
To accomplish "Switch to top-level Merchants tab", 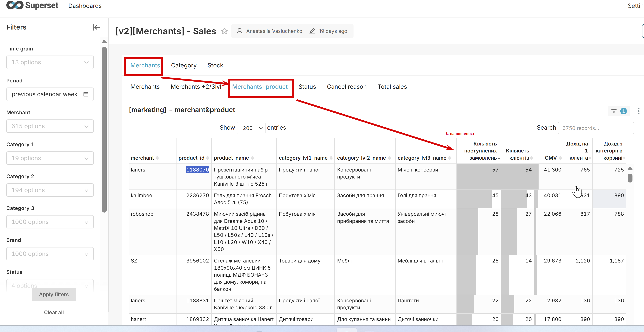I will point(145,65).
